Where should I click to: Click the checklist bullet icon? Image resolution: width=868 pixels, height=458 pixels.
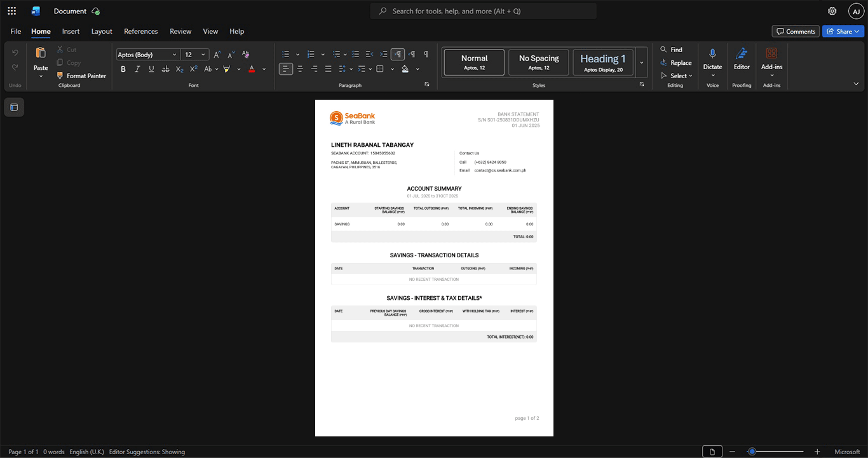coord(355,55)
